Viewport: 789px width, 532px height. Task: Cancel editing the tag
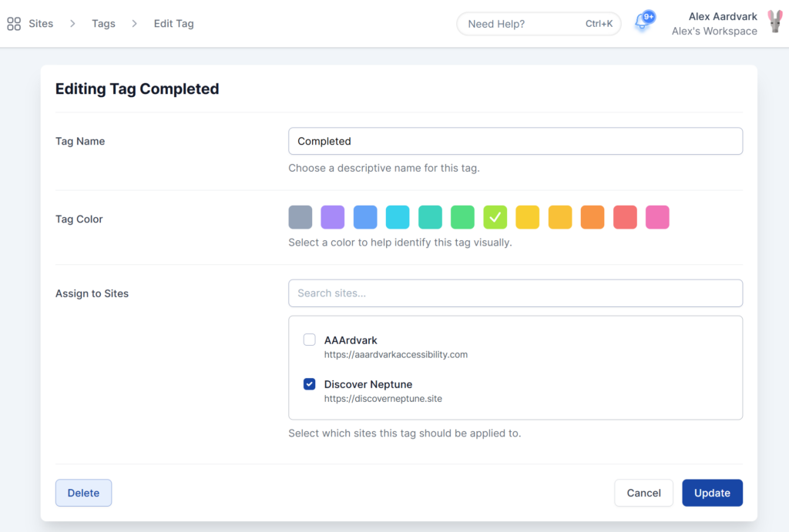pyautogui.click(x=643, y=493)
